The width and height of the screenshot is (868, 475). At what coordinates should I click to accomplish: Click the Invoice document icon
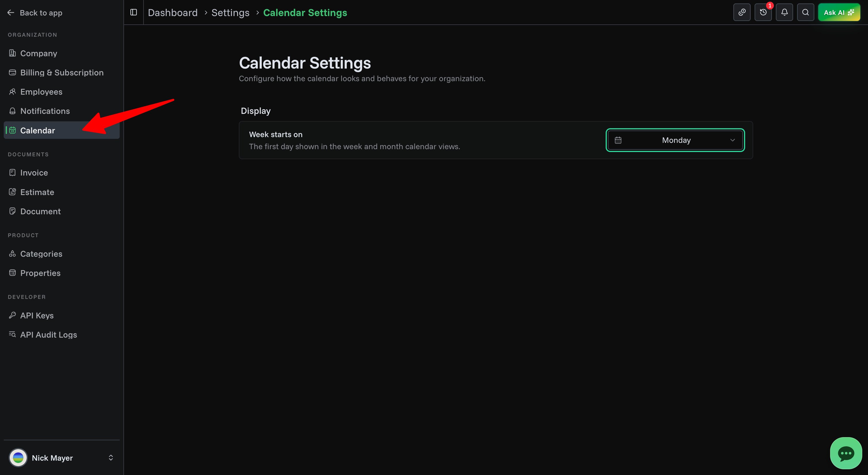tap(12, 172)
